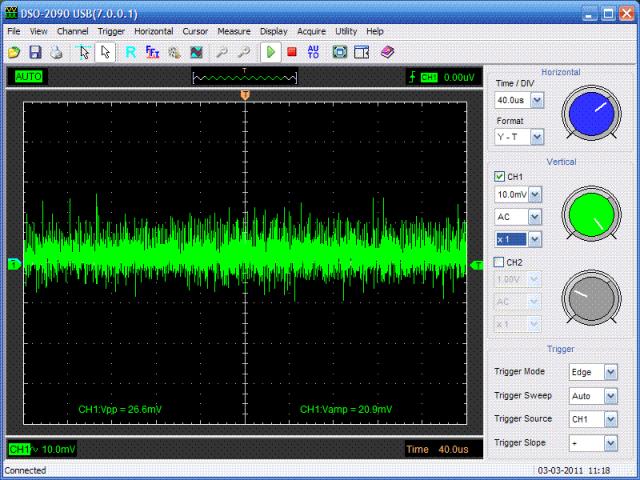640x480 pixels.
Task: Open the Acquire menu
Action: pyautogui.click(x=312, y=31)
